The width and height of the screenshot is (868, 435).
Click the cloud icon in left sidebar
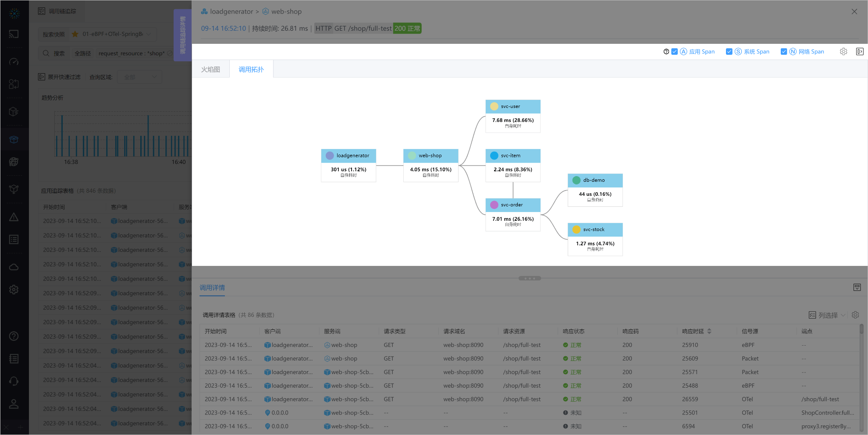(14, 267)
